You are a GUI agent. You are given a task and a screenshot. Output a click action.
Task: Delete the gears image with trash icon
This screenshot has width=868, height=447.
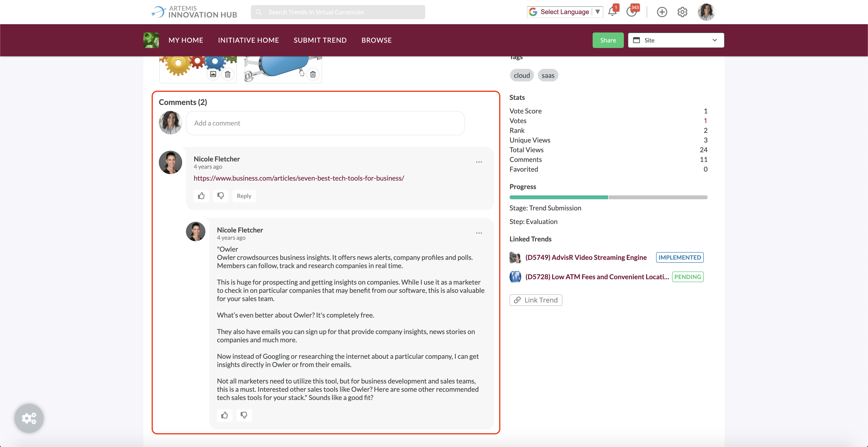coord(228,74)
